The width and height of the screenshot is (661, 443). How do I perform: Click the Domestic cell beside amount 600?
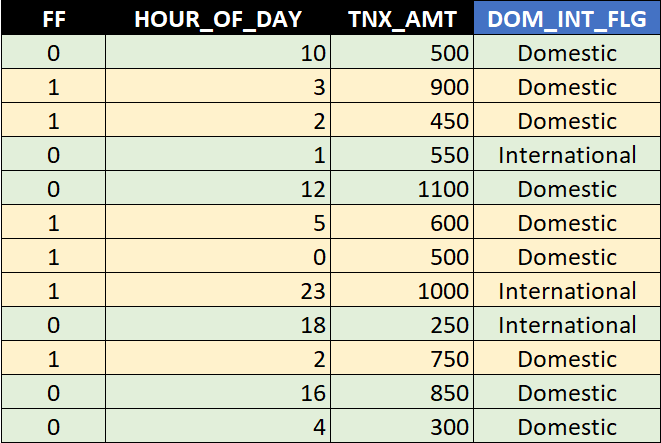567,222
